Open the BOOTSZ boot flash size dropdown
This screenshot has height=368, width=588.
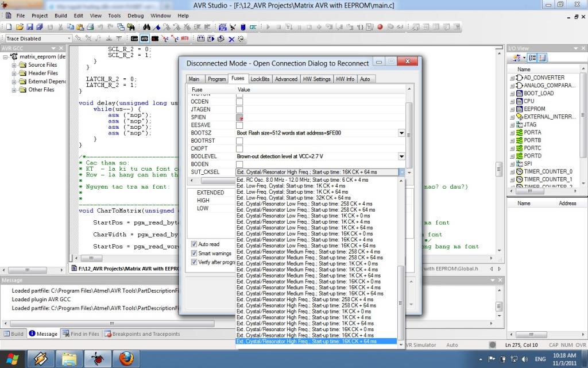click(402, 133)
